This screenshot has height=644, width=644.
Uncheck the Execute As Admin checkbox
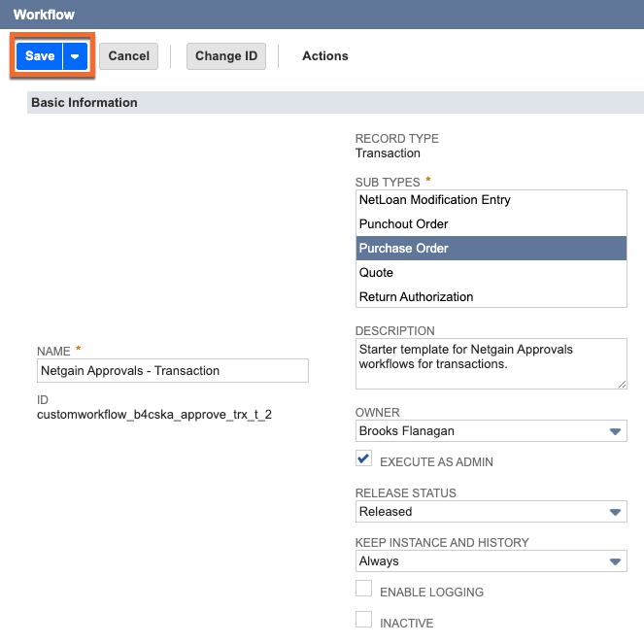click(364, 459)
